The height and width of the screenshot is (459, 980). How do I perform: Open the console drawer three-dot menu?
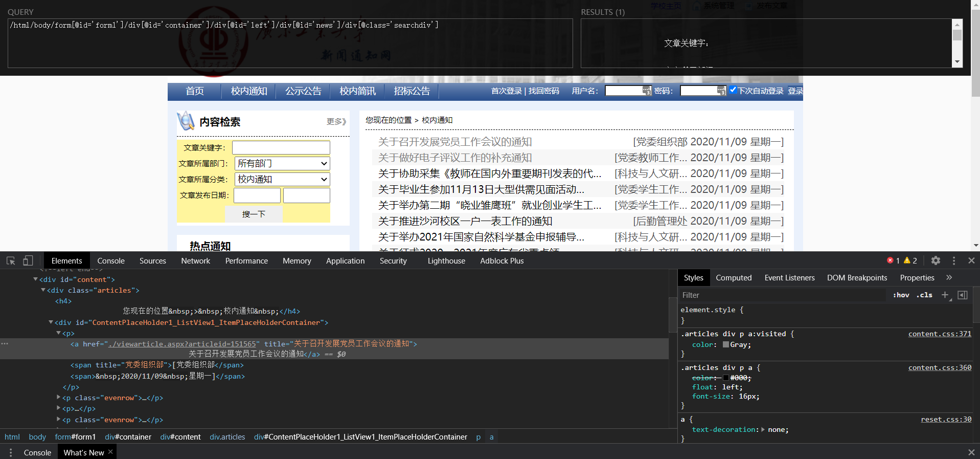click(x=11, y=452)
